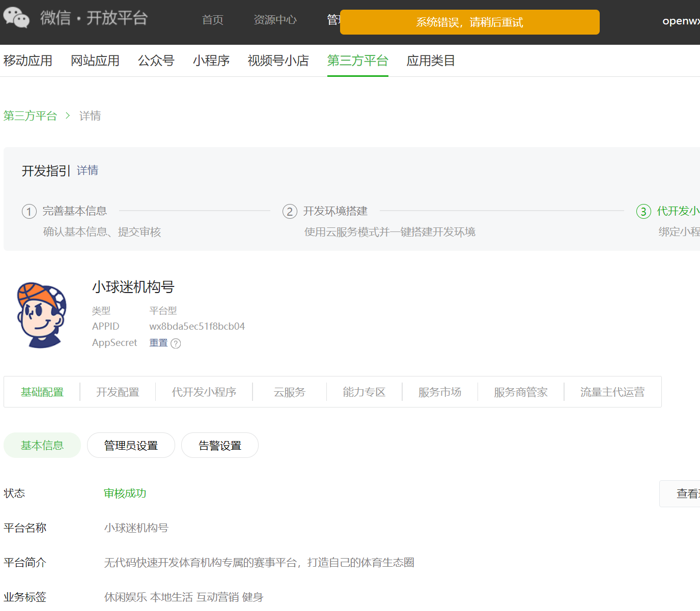Switch to 视频号小店 tab

(x=278, y=61)
